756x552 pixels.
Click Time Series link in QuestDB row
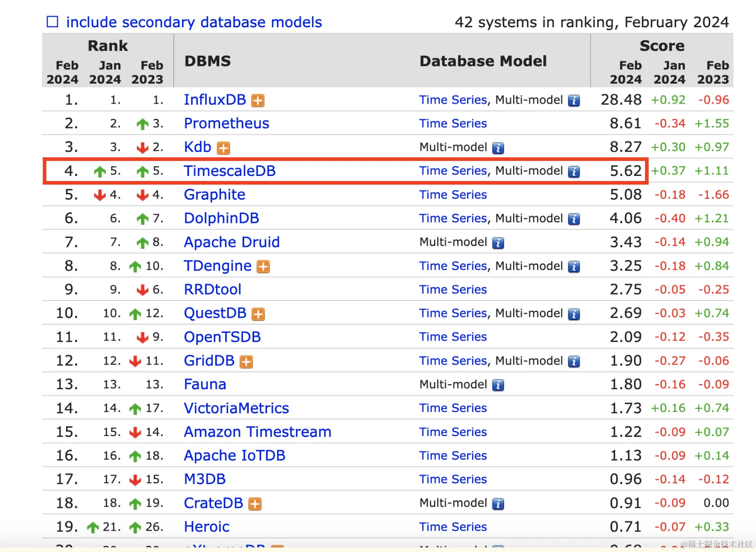[453, 313]
